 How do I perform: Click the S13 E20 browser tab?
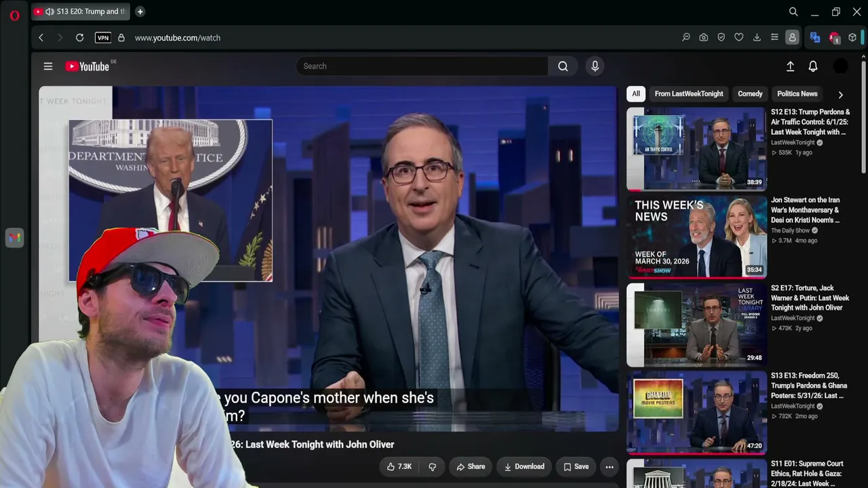[80, 12]
